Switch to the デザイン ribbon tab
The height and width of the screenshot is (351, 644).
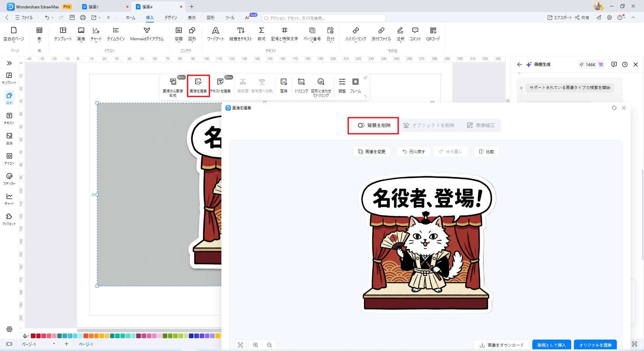tap(170, 17)
